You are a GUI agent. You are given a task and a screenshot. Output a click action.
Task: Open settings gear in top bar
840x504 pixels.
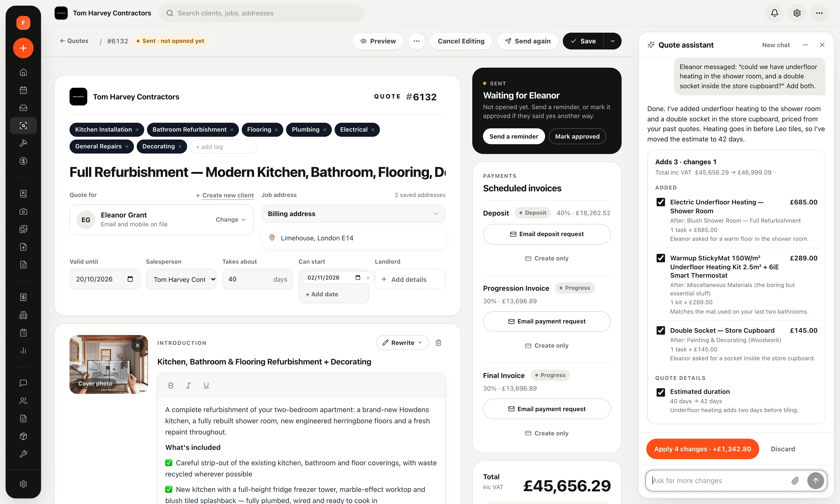[797, 13]
